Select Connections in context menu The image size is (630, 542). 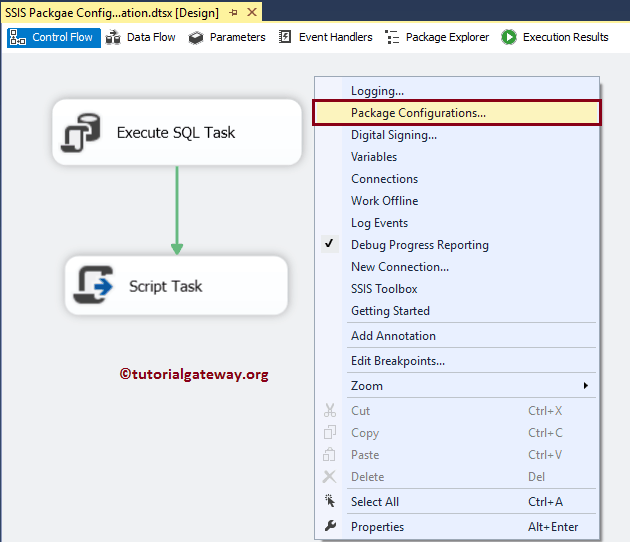457,179
